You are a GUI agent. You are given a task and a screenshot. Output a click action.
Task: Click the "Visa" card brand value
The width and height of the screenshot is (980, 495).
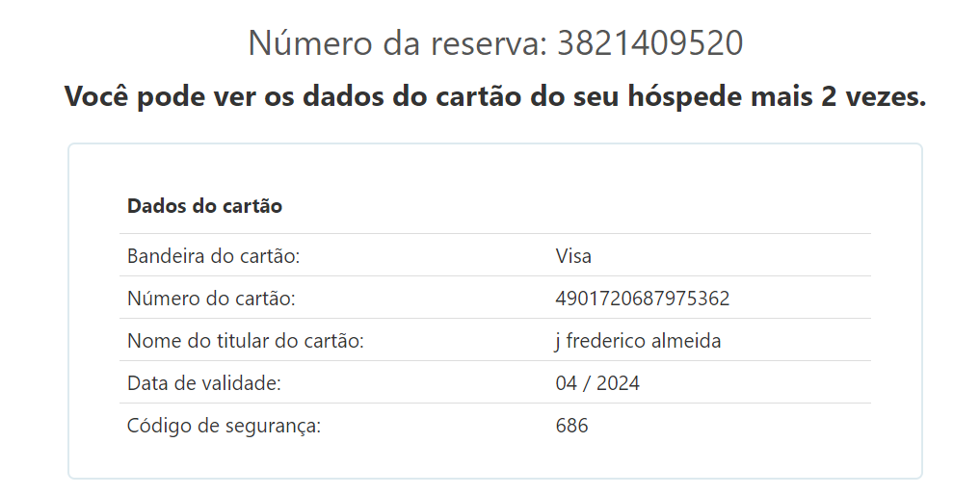(x=573, y=256)
